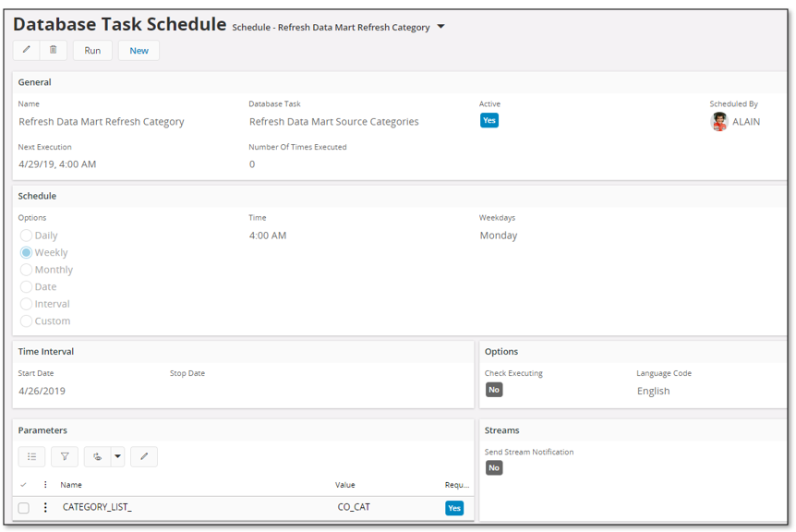Open the Parameters column header options dots
This screenshot has width=796, height=532.
point(45,485)
